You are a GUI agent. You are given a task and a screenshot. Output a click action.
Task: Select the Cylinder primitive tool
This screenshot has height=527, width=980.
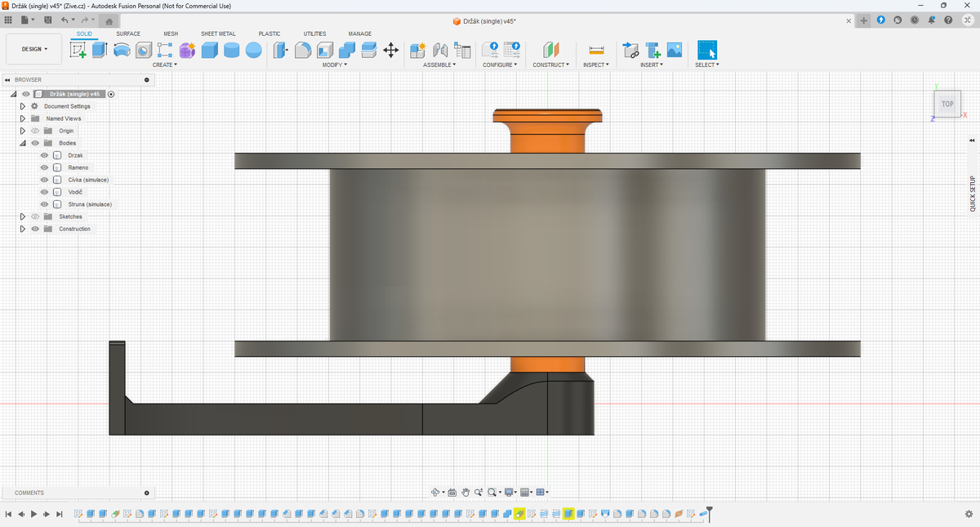[232, 50]
